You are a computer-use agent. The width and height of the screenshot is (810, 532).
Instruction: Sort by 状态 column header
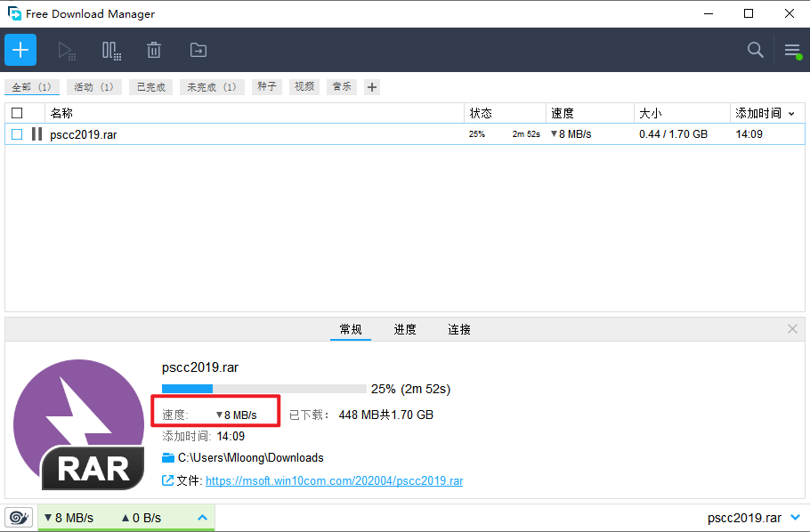pyautogui.click(x=505, y=113)
